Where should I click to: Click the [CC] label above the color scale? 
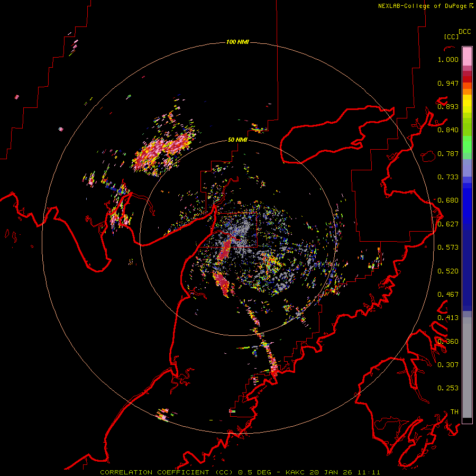pyautogui.click(x=452, y=36)
